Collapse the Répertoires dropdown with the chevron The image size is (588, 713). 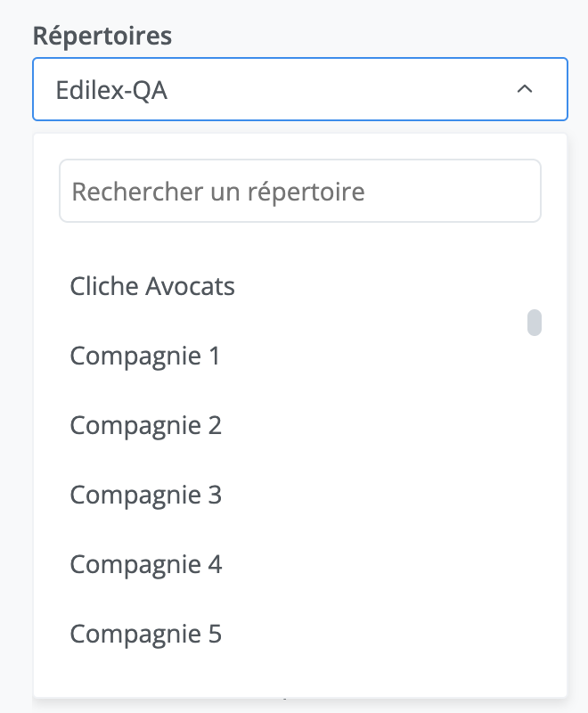[x=525, y=89]
